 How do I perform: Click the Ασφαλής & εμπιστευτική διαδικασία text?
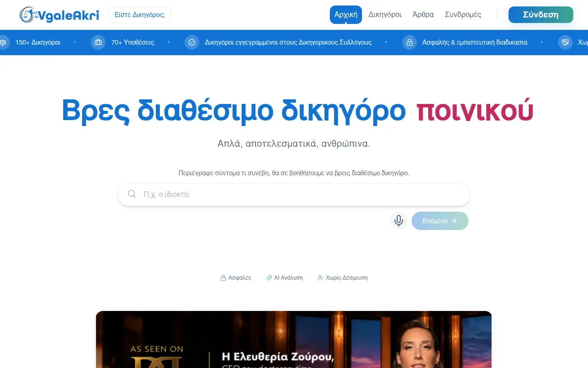click(x=475, y=42)
